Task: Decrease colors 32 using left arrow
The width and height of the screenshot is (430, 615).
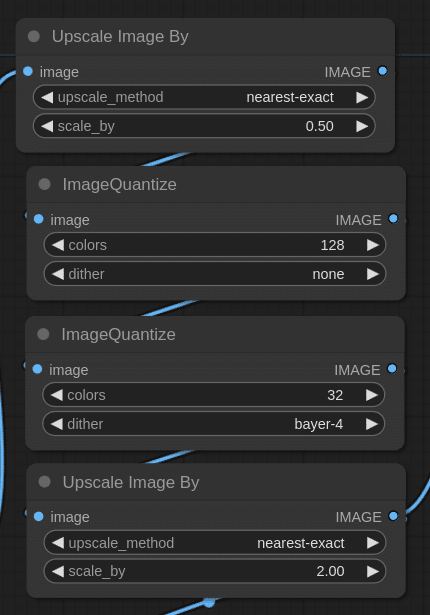Action: click(x=56, y=395)
